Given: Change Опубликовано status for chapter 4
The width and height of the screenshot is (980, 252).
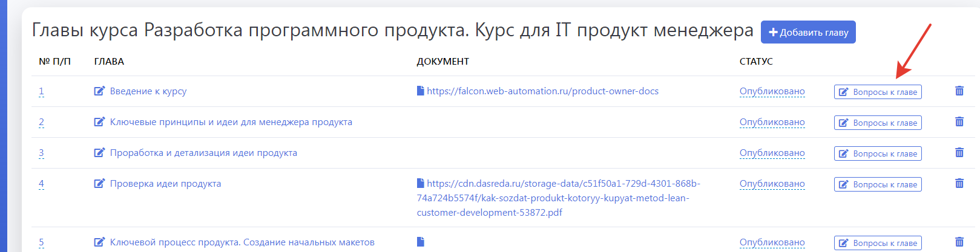Looking at the screenshot, I should (772, 184).
